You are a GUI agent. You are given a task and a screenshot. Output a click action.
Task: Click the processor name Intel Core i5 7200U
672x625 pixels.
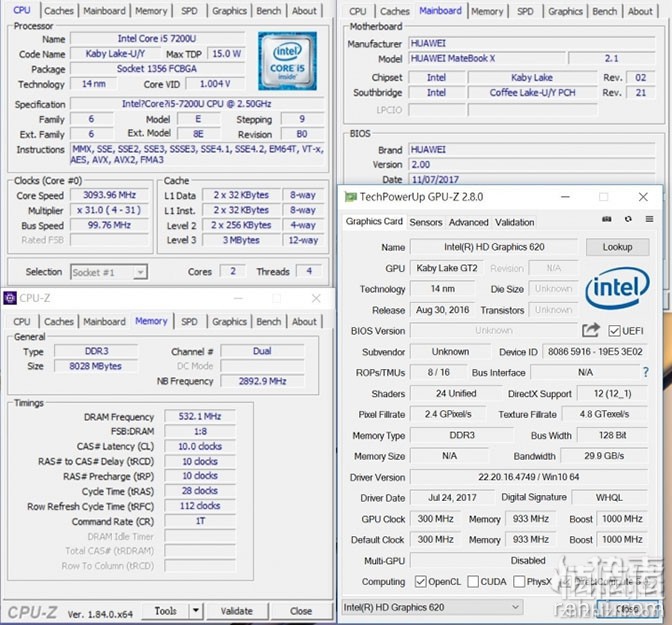pyautogui.click(x=157, y=39)
